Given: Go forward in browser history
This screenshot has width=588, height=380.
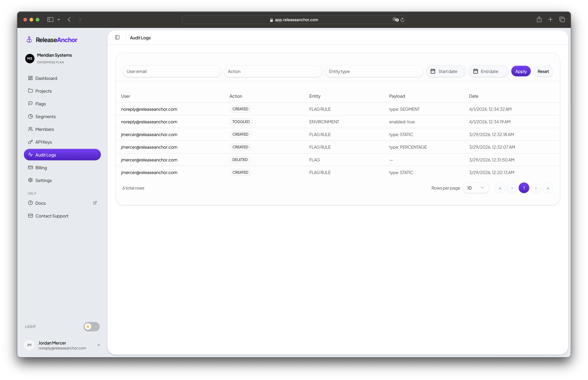Looking at the screenshot, I should [80, 20].
